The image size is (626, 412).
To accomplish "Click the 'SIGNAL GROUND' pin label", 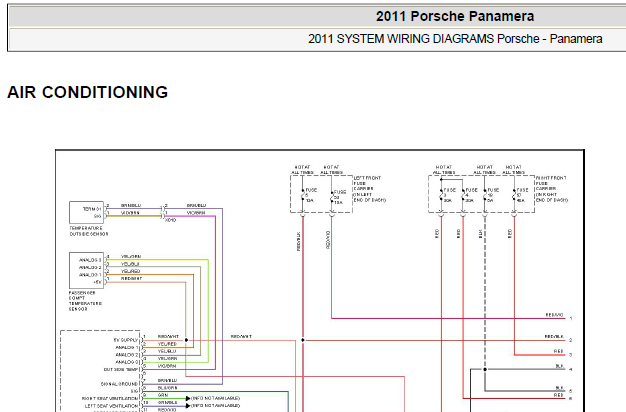I will (119, 384).
